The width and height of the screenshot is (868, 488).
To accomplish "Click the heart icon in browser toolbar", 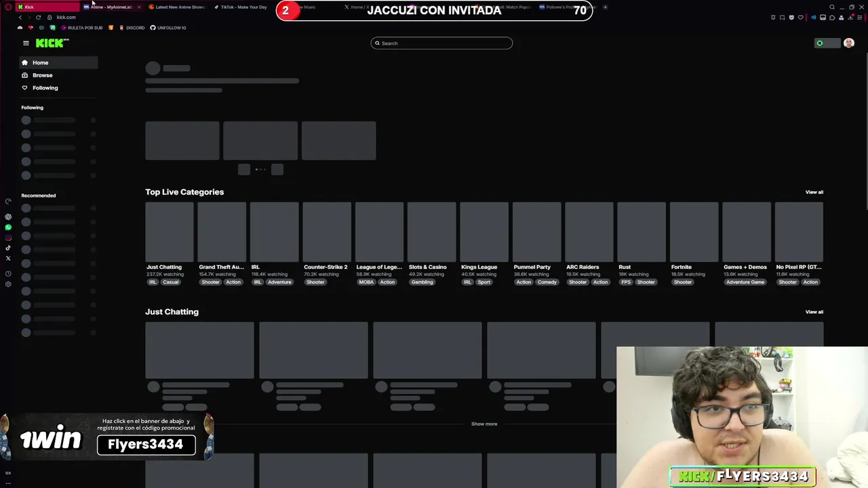I will (x=801, y=17).
